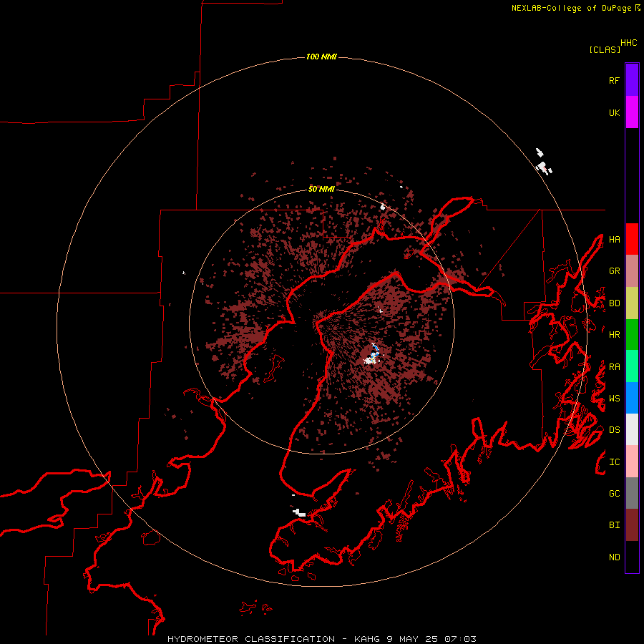Click the WS legend label
The image size is (644, 644).
pos(614,399)
